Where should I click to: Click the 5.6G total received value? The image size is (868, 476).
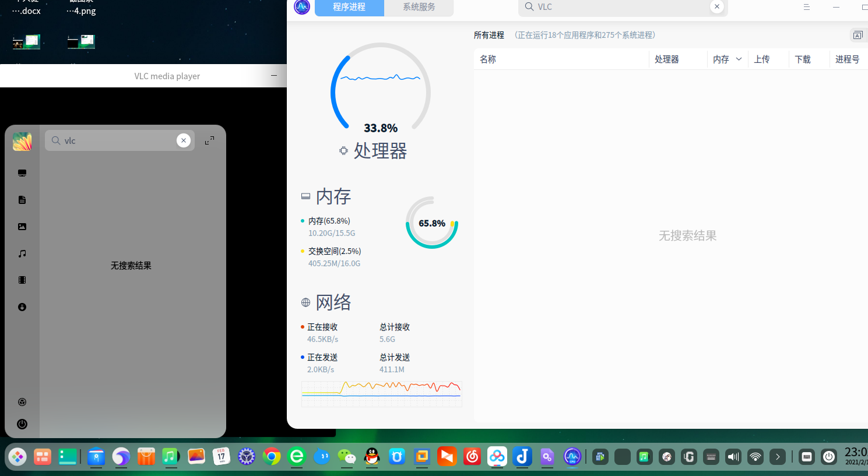click(387, 339)
